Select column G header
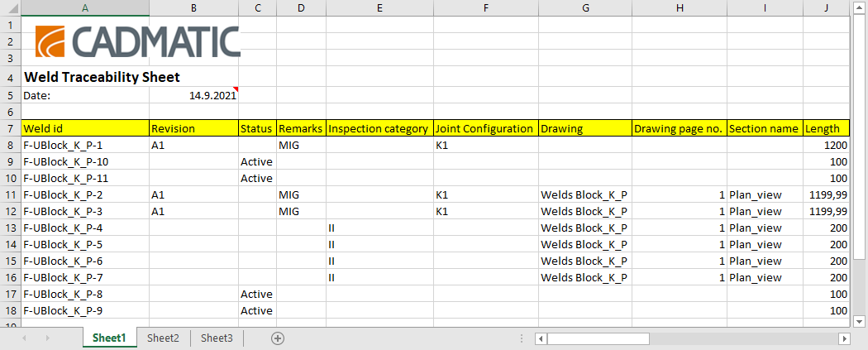The height and width of the screenshot is (350, 868). pyautogui.click(x=584, y=7)
